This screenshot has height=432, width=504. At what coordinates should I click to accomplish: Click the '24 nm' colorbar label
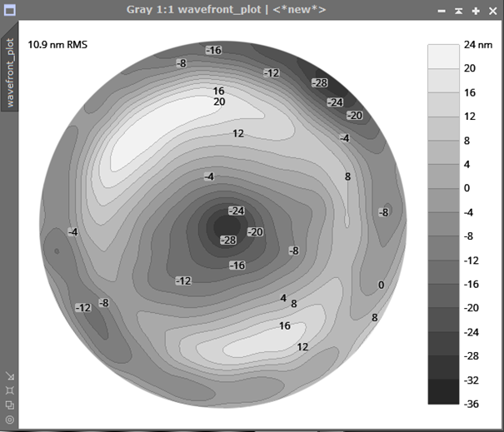pyautogui.click(x=478, y=45)
